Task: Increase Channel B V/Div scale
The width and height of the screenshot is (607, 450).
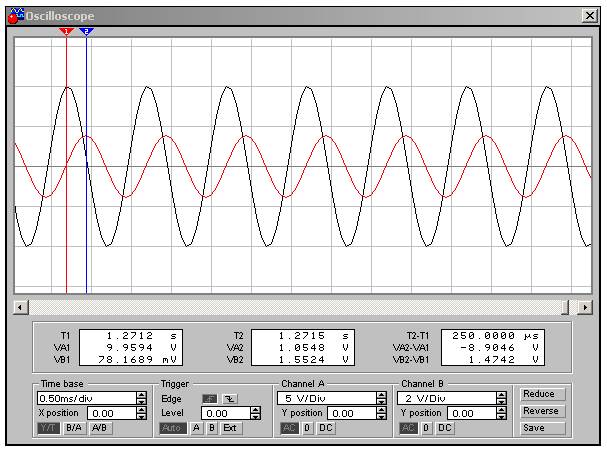Action: pyautogui.click(x=502, y=395)
